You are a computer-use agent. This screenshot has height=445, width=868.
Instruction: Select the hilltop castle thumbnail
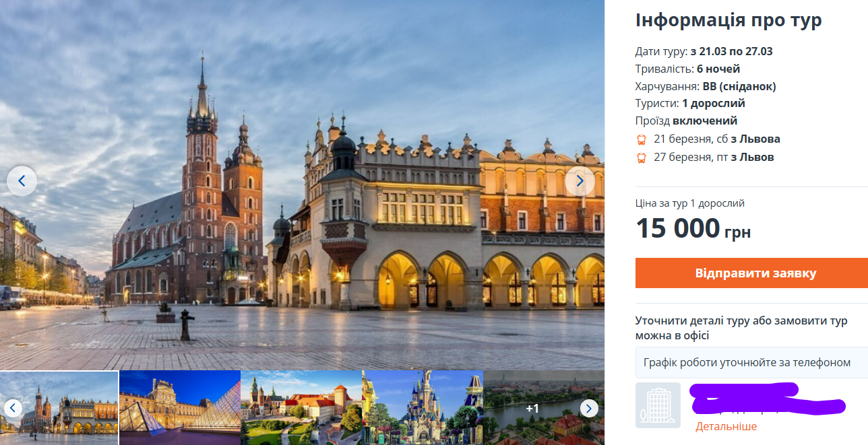coord(301,407)
